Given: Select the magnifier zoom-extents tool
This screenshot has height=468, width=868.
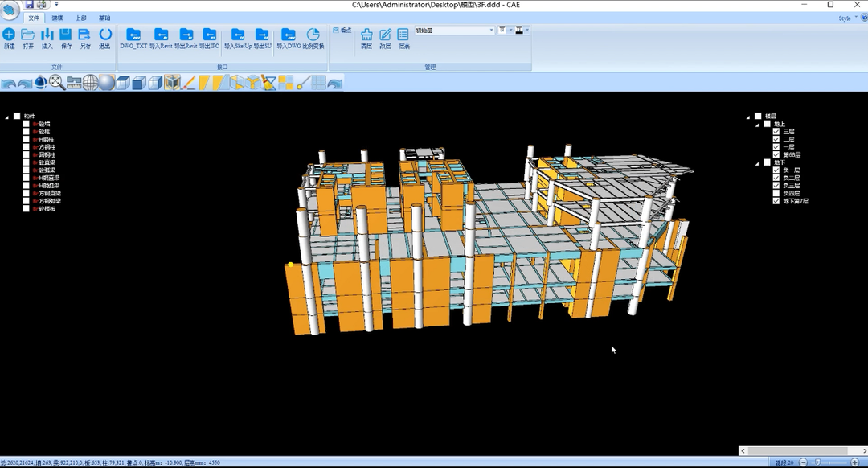Looking at the screenshot, I should pyautogui.click(x=56, y=82).
